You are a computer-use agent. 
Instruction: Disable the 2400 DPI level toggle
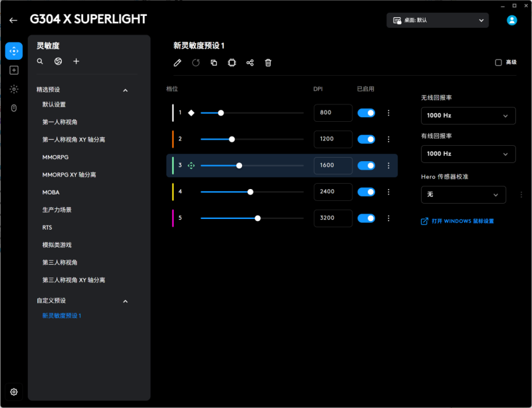366,192
